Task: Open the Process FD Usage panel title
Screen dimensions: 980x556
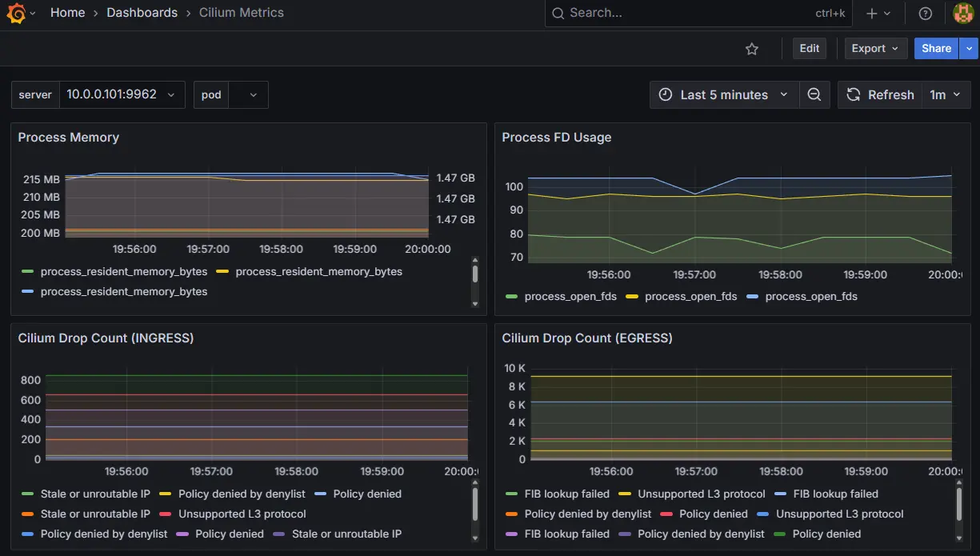Action: point(557,138)
